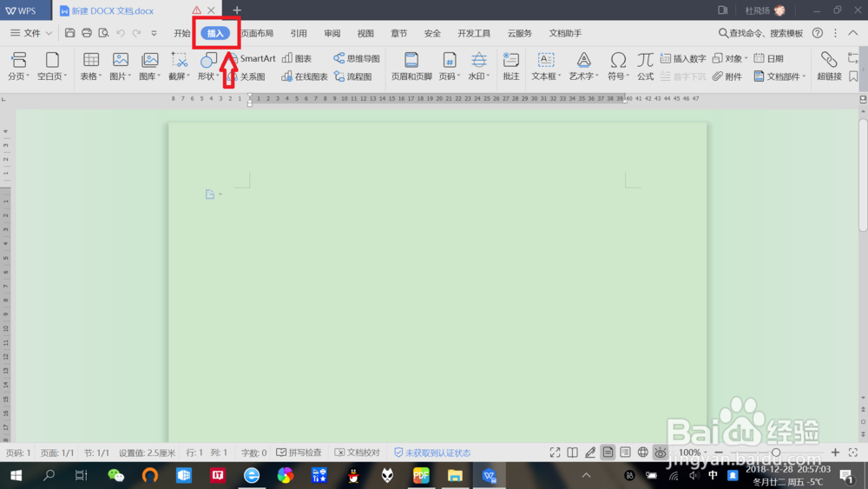The image size is (868, 489).
Task: Click the print icon in quick toolbar
Action: pos(86,33)
